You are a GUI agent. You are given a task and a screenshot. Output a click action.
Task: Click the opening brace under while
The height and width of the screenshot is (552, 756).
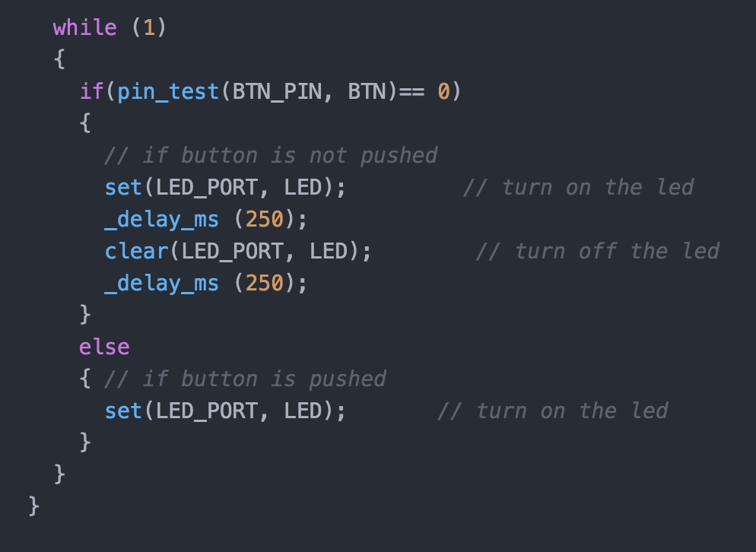(59, 59)
